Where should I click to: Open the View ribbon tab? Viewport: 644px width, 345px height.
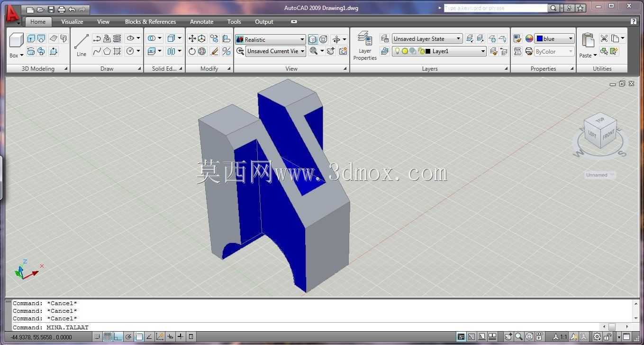coord(103,21)
